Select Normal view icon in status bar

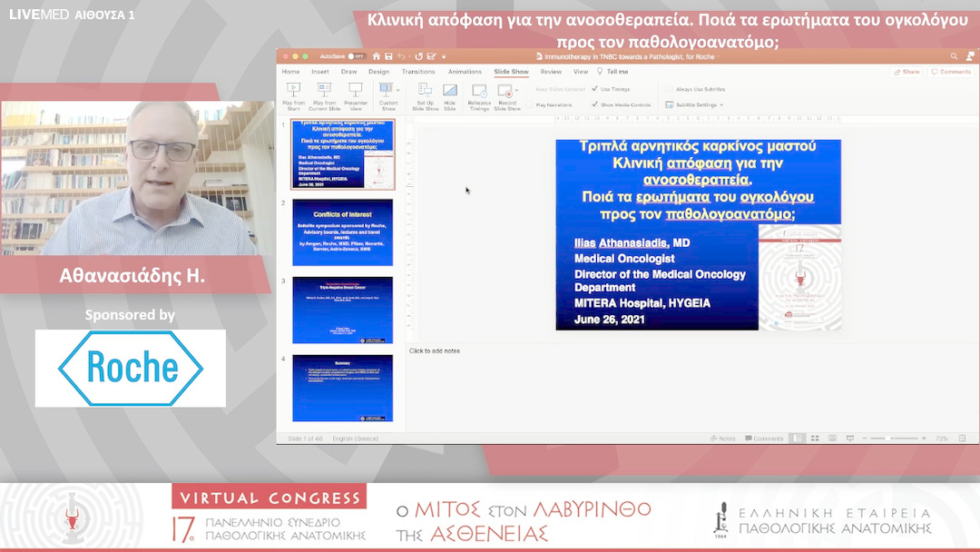[798, 439]
